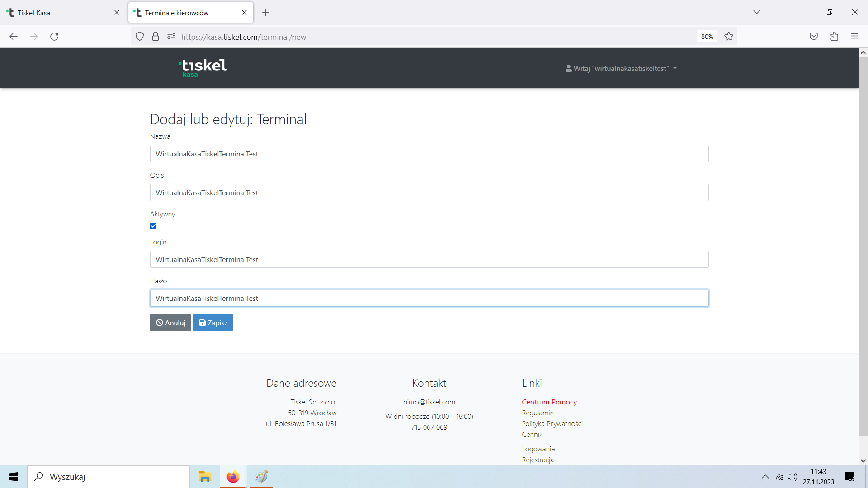The height and width of the screenshot is (488, 868).
Task: Click the Linki footer heading
Action: [x=532, y=383]
